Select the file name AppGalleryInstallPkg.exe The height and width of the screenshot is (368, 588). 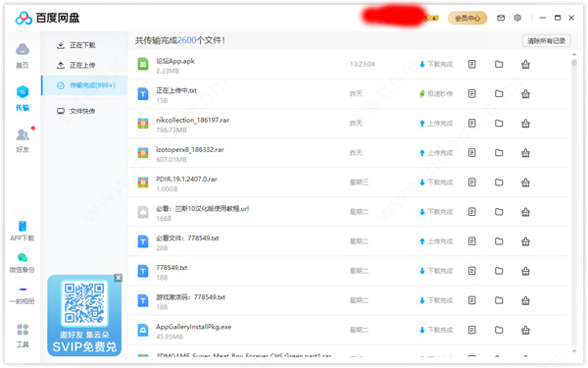pyautogui.click(x=193, y=327)
